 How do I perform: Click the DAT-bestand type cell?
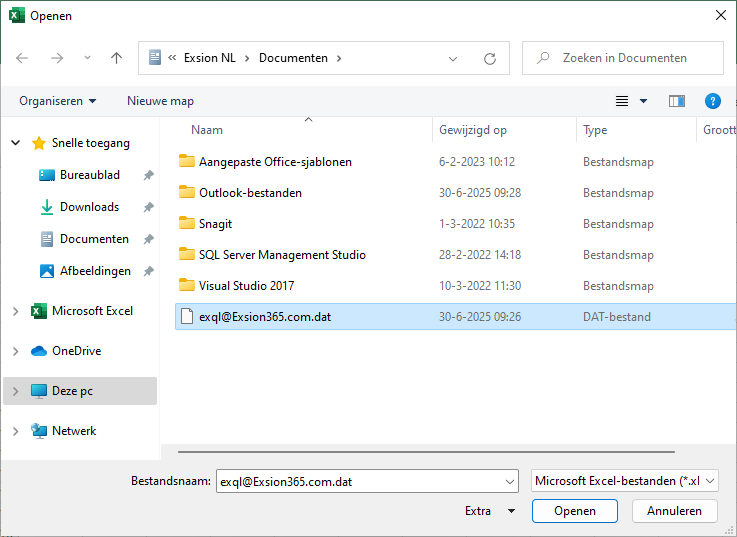pos(617,317)
